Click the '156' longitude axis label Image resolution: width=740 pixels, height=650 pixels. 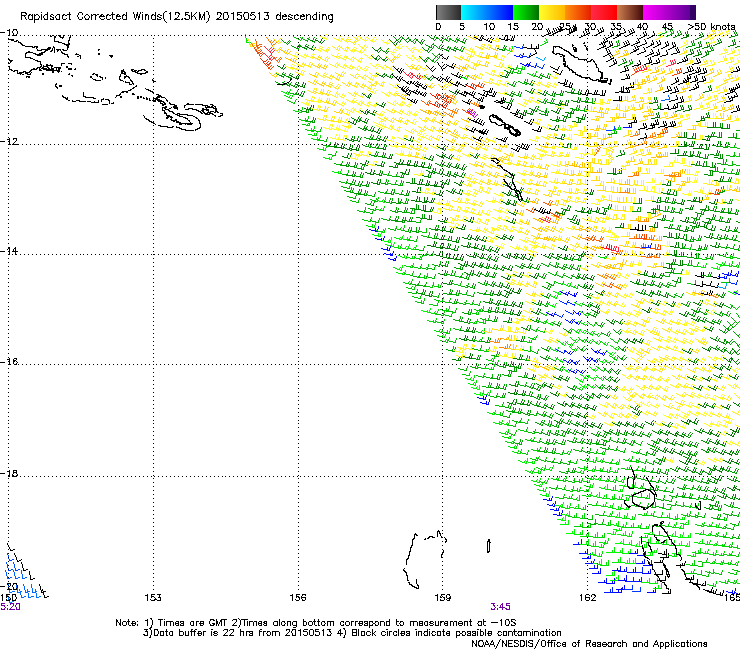[298, 598]
